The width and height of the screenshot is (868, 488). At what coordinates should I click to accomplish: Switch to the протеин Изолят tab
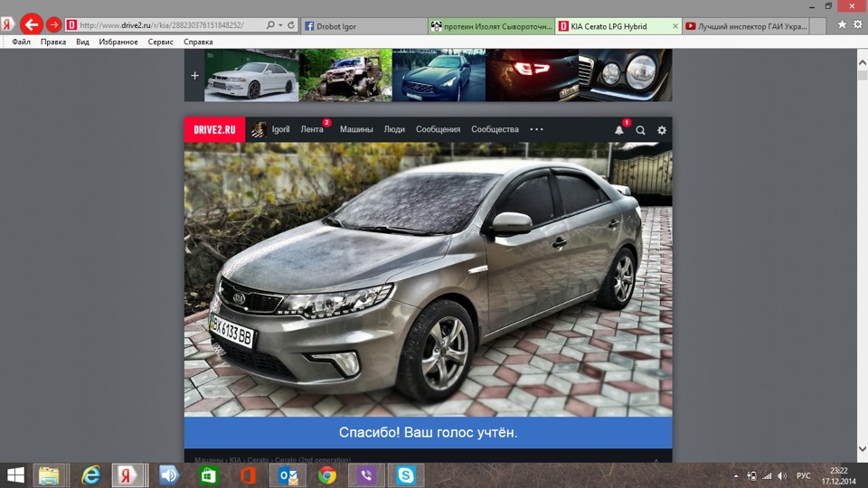pyautogui.click(x=491, y=26)
